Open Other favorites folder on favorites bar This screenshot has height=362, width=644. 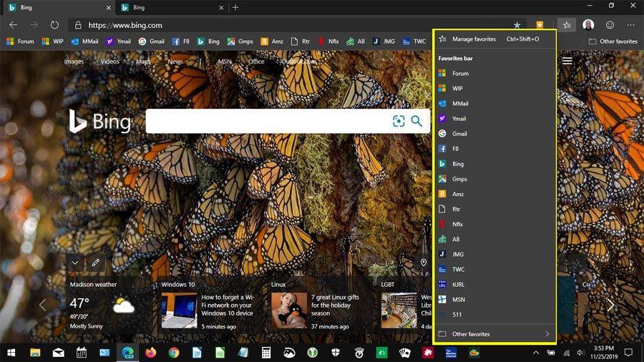613,41
